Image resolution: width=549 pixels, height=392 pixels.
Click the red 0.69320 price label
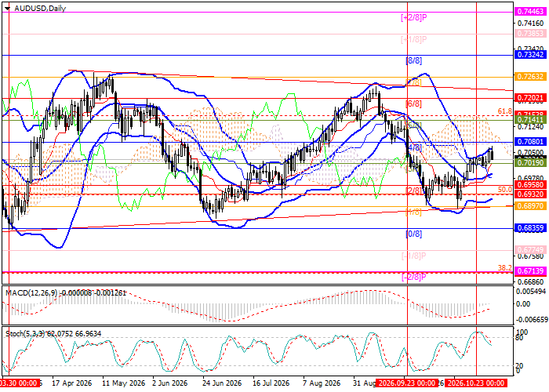[530, 194]
